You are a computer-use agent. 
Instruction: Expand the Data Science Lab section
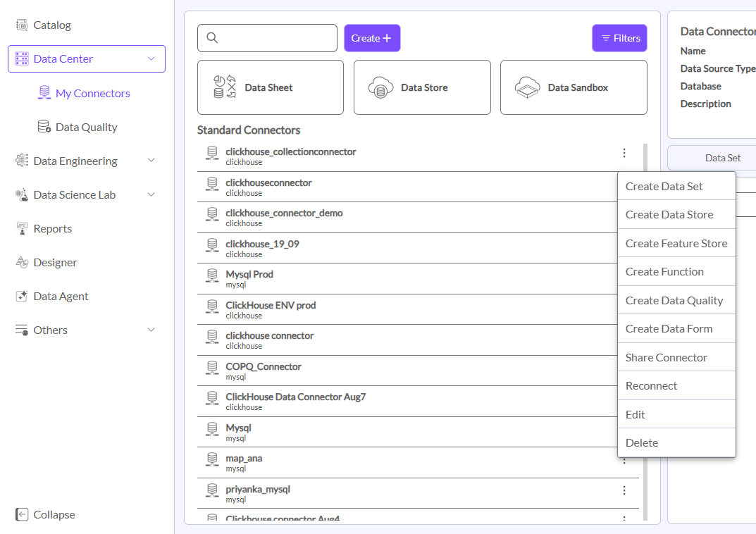[151, 195]
